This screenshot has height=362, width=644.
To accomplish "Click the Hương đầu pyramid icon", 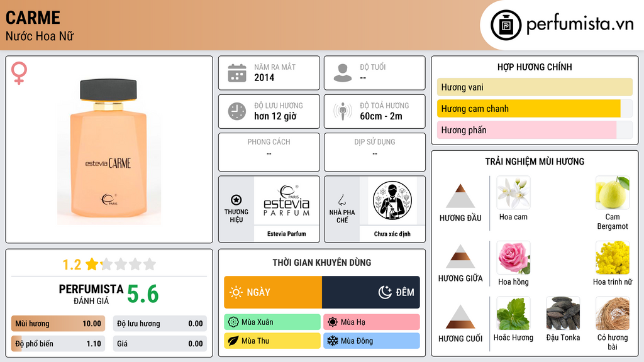I will 460,196.
